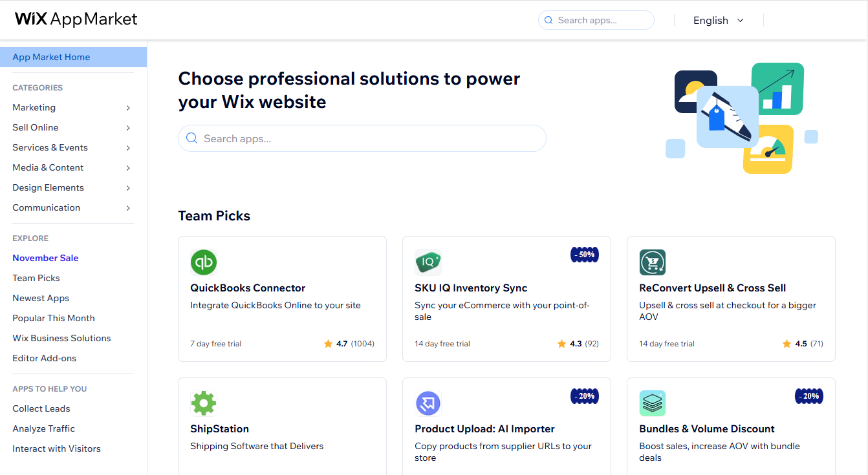The width and height of the screenshot is (868, 475).
Task: Click the -20% badge on Product Upload
Action: (585, 396)
